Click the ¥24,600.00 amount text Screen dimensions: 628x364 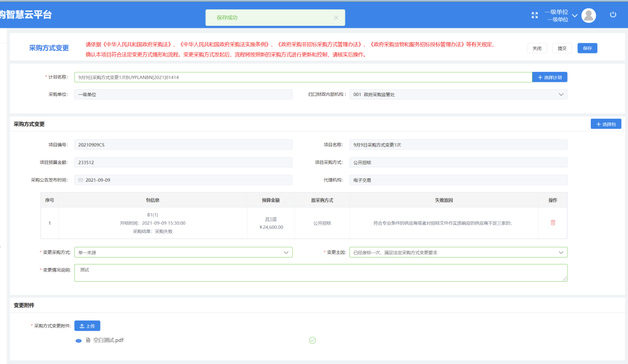click(271, 227)
